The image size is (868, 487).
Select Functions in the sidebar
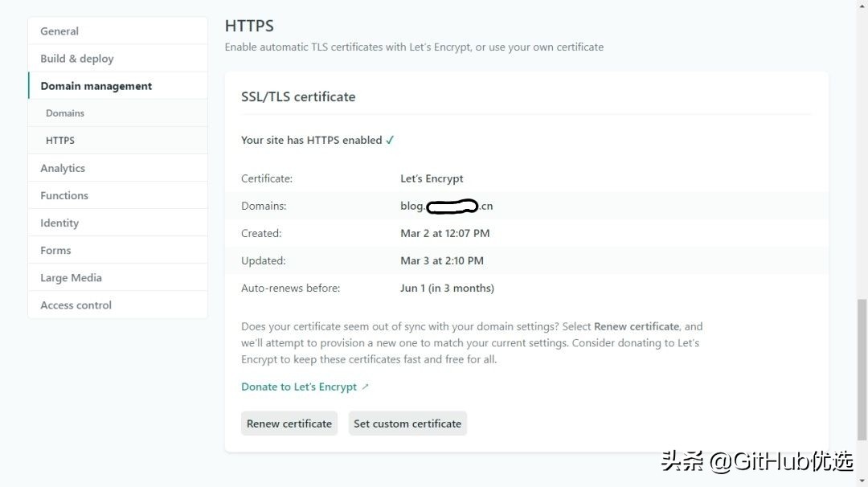point(63,194)
